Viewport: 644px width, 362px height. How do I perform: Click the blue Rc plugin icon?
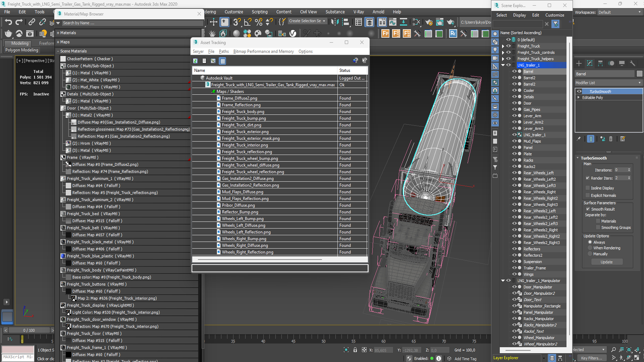pos(453,34)
